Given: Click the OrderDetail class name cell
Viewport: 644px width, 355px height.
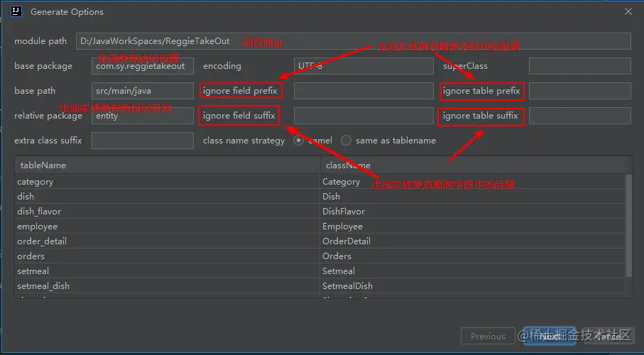Looking at the screenshot, I should pos(473,241).
